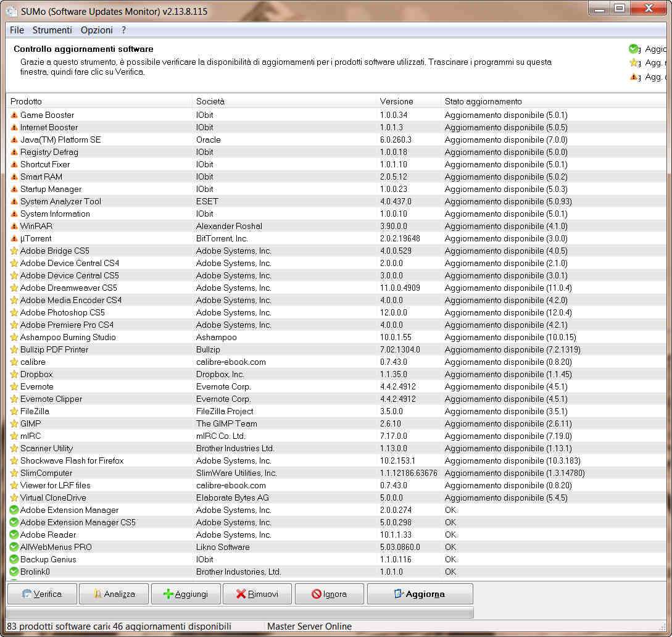Viewport: 672px width, 637px height.
Task: Select the Adobe Device Central CS4 row
Action: tap(336, 263)
